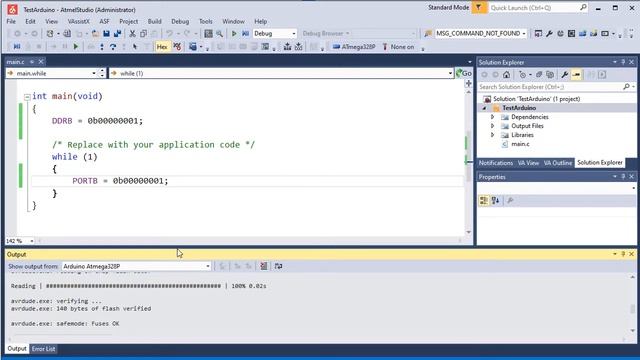Select main.c in Solution Explorer

point(520,144)
